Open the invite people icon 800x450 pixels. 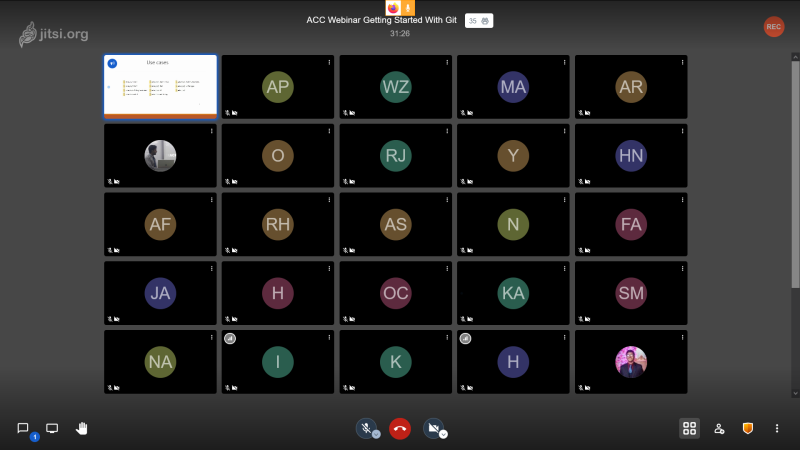pyautogui.click(x=719, y=429)
